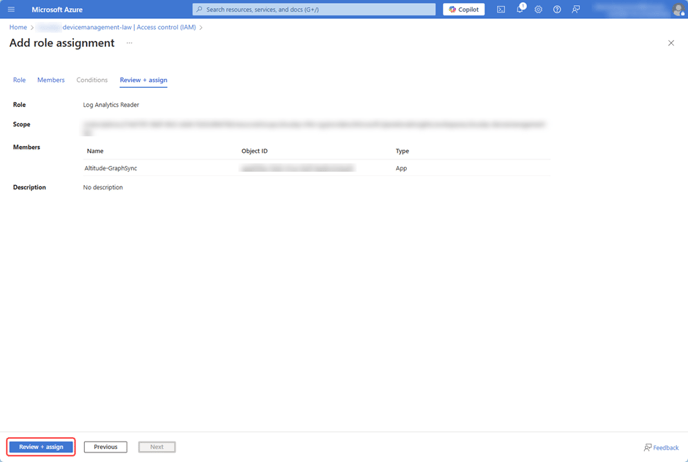
Task: Open Cloud Shell from the top bar
Action: tap(501, 9)
